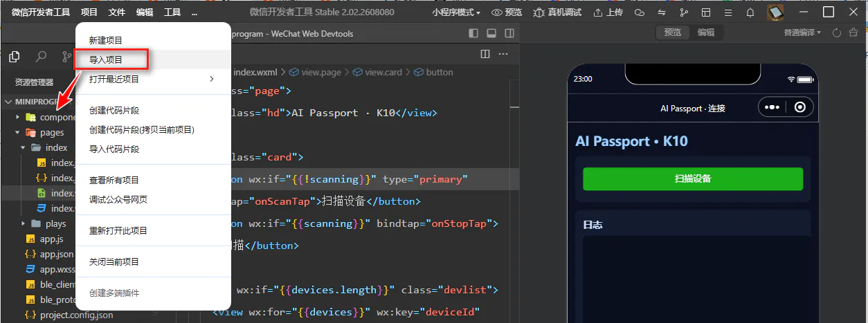Click the 资源管理器 panel title
Image resolution: width=868 pixels, height=323 pixels.
(35, 82)
